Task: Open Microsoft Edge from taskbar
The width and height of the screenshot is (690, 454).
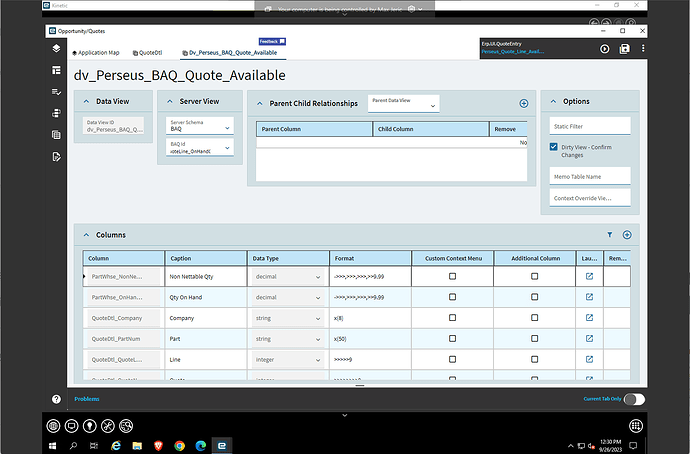Action: pos(201,446)
